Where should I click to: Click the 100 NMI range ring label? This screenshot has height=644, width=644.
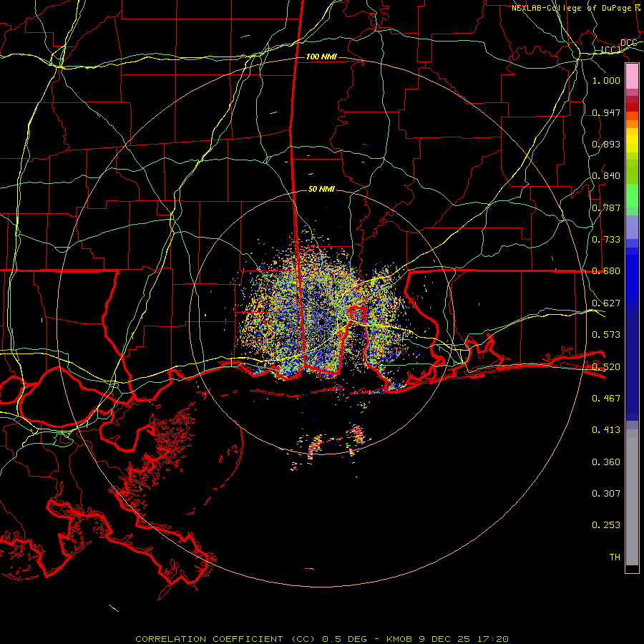point(321,57)
